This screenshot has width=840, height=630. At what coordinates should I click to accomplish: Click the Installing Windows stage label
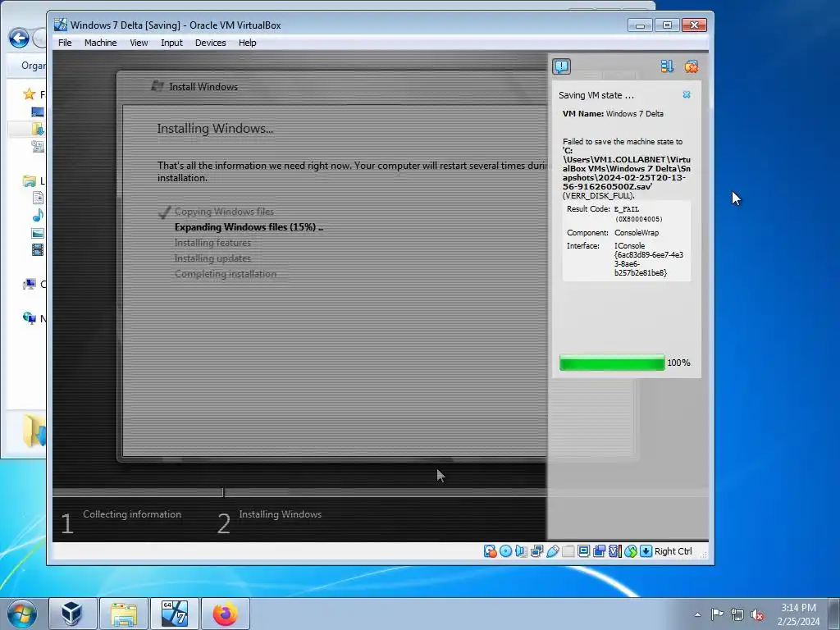tap(281, 514)
